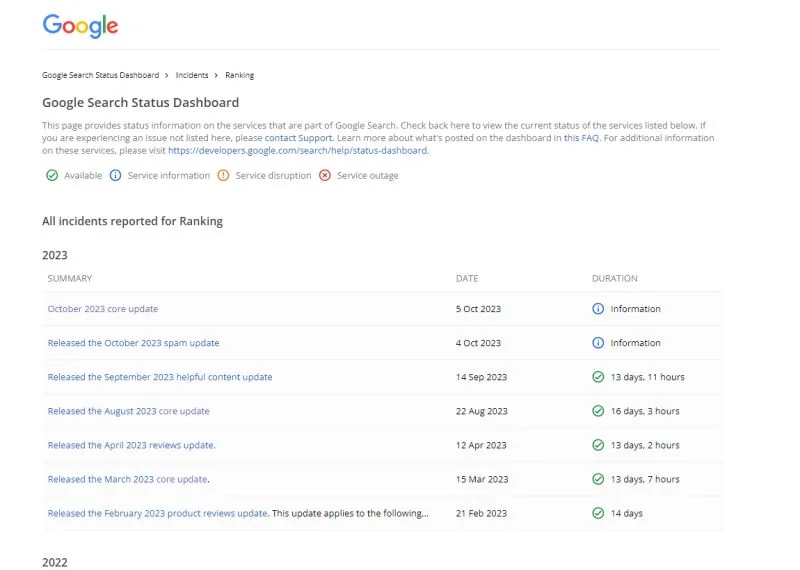
Task: Go to Incidents breadcrumb
Action: [x=192, y=75]
